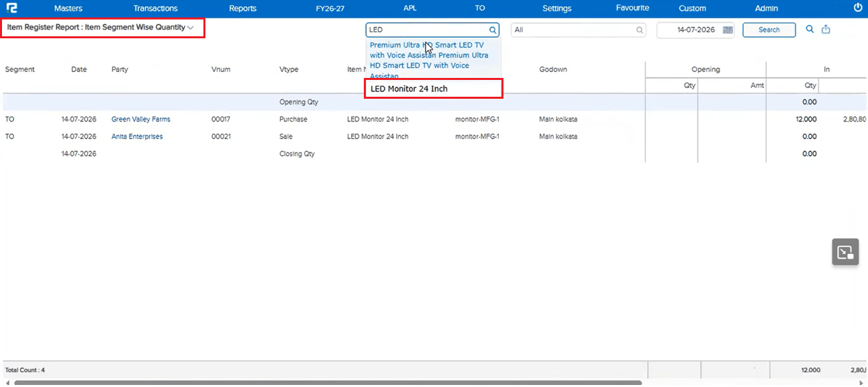Viewport: 868px width, 387px height.
Task: Click LED Monitor 24 Inch in Purchase row
Action: click(x=377, y=119)
